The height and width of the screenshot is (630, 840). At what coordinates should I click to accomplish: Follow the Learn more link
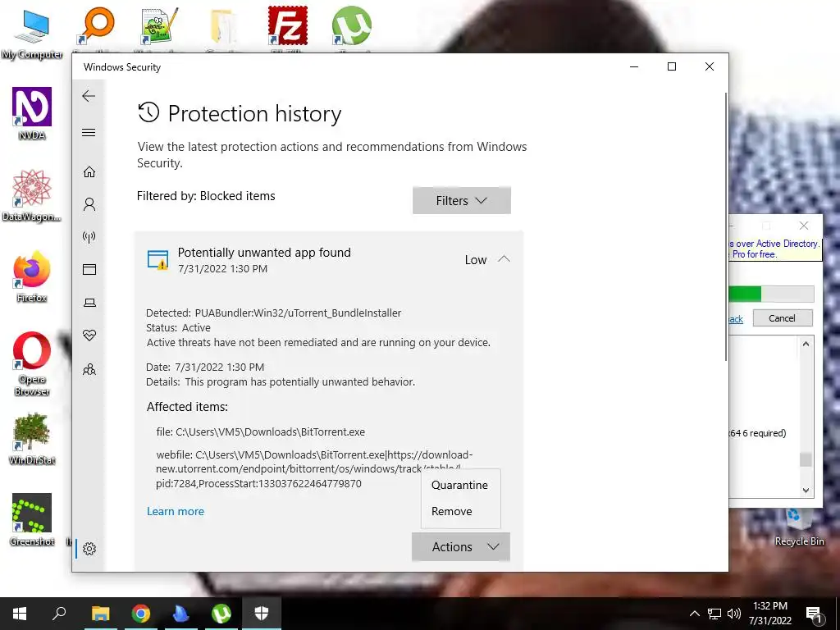176,511
